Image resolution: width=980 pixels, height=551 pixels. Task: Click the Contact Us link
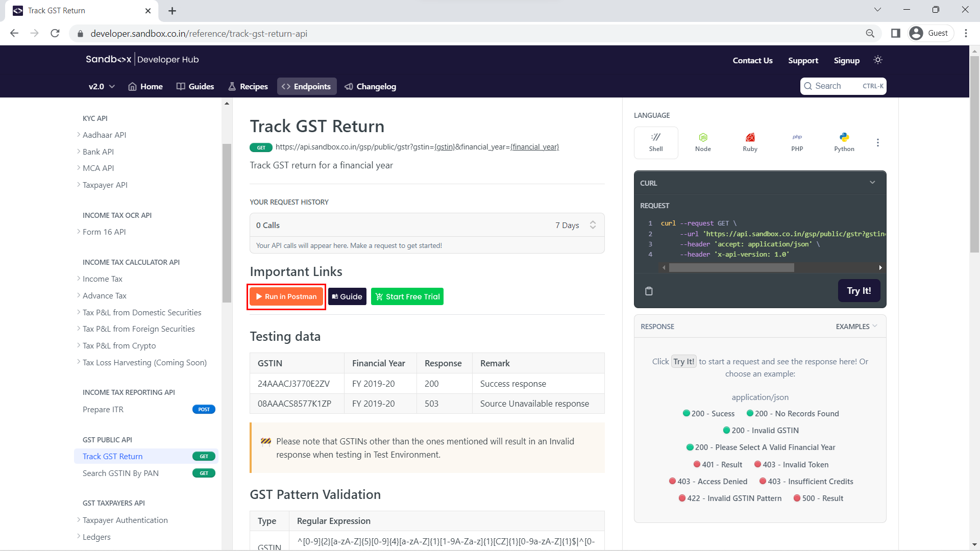click(752, 60)
